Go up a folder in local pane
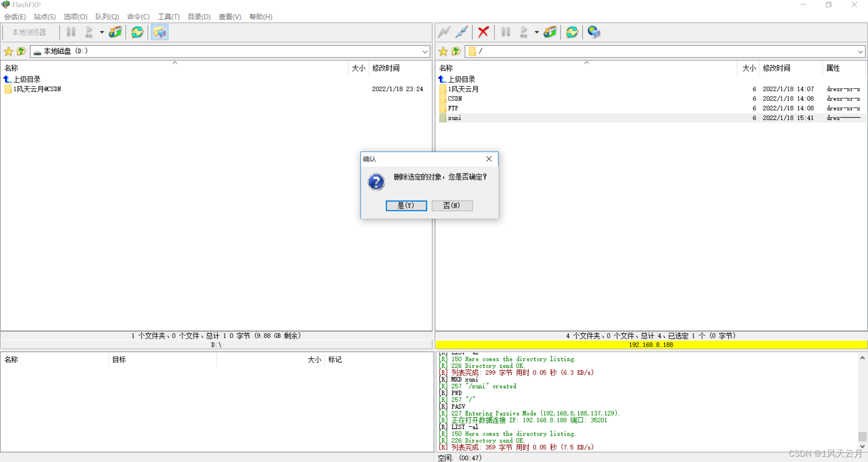 pos(21,52)
